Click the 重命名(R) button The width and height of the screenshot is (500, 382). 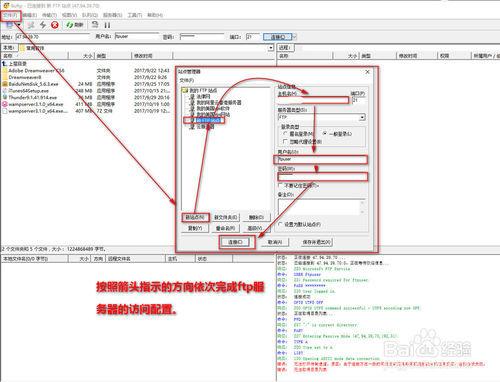(x=226, y=228)
